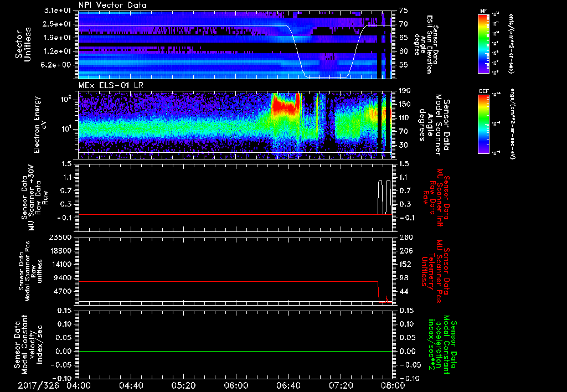Select the "MEx ELS-01 LR" panel title

tap(111, 86)
